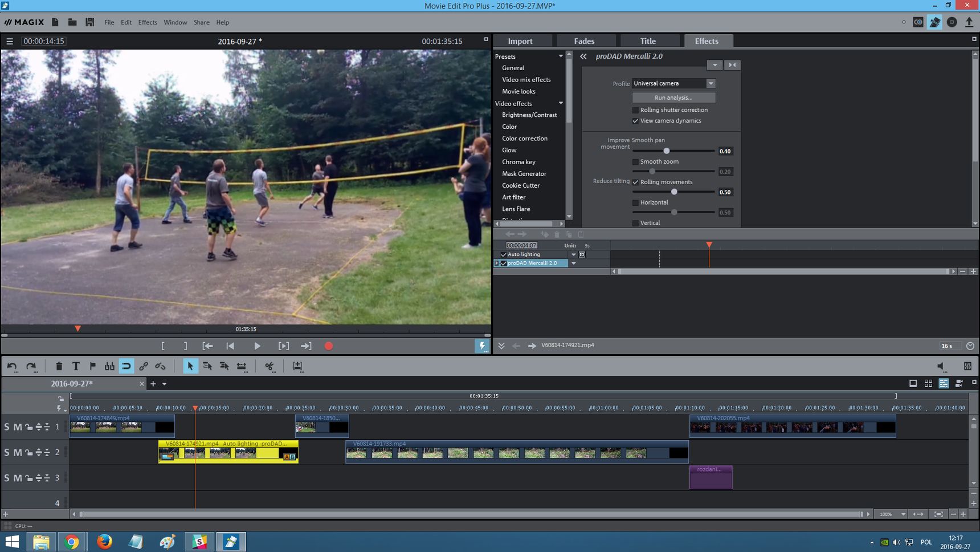Click the export upload arrow icon
980x552 pixels.
click(969, 22)
